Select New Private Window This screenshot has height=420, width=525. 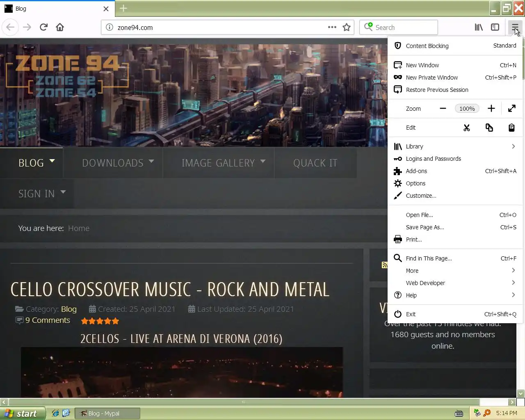click(455, 78)
